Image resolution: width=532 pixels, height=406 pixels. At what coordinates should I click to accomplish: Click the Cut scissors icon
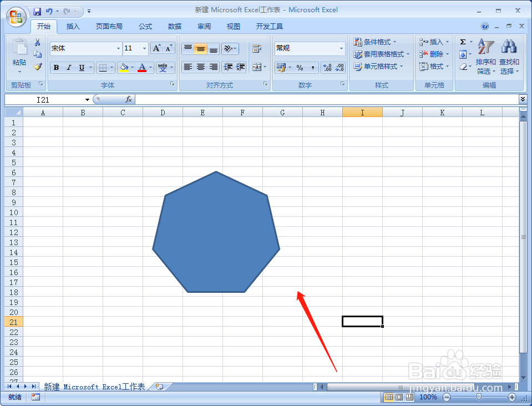(x=37, y=42)
